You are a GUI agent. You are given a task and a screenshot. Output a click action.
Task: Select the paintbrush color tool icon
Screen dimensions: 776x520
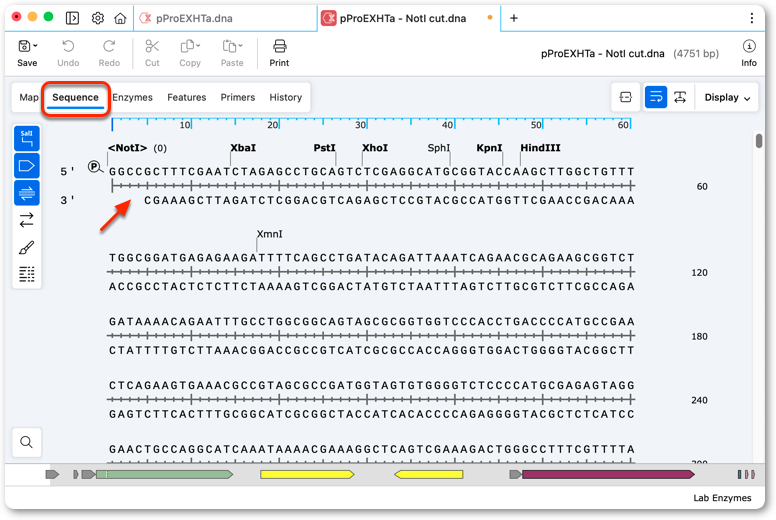click(27, 247)
